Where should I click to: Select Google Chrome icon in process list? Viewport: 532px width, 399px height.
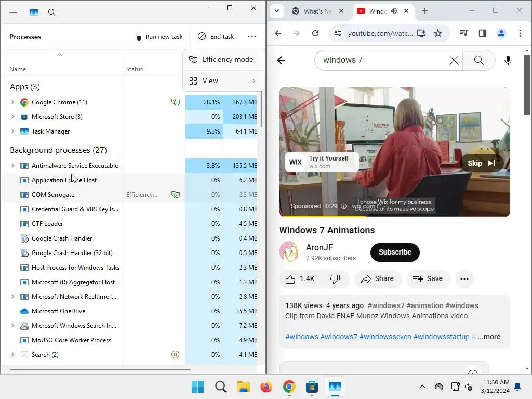24,102
